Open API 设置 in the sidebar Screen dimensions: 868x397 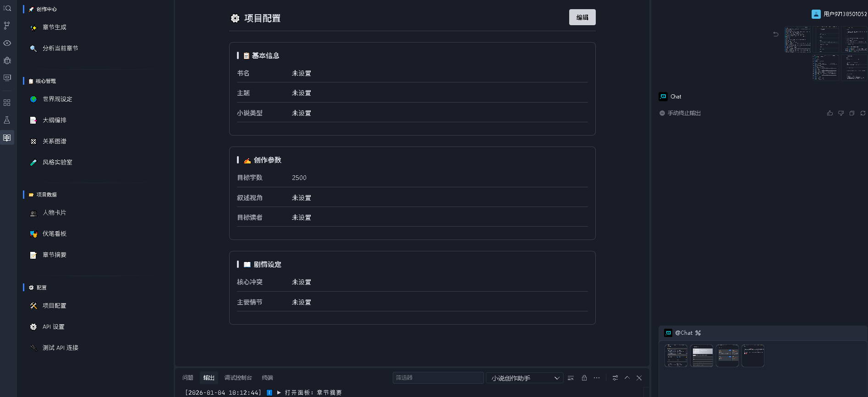(x=53, y=327)
